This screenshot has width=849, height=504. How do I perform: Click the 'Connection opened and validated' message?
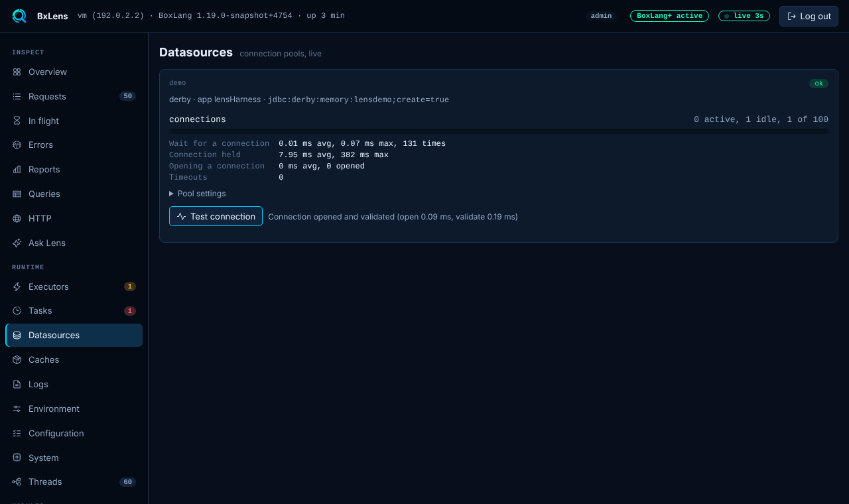tap(393, 216)
